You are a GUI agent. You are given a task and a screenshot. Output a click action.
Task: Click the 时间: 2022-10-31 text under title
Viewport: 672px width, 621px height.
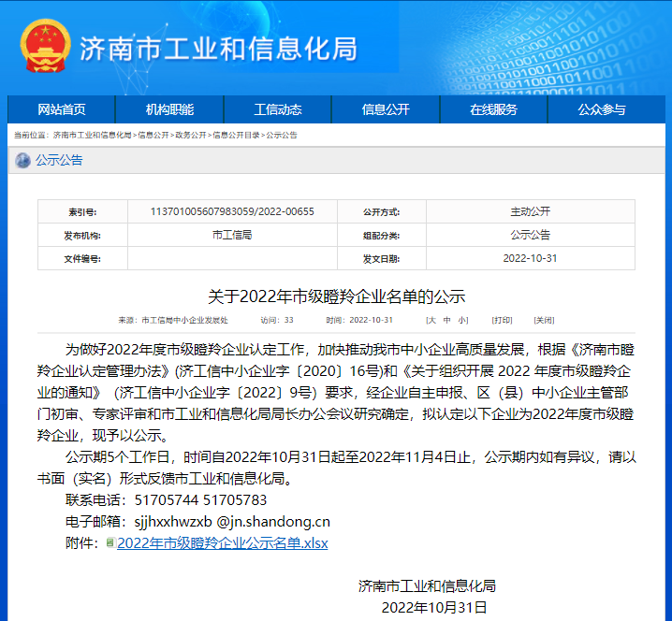click(x=359, y=321)
